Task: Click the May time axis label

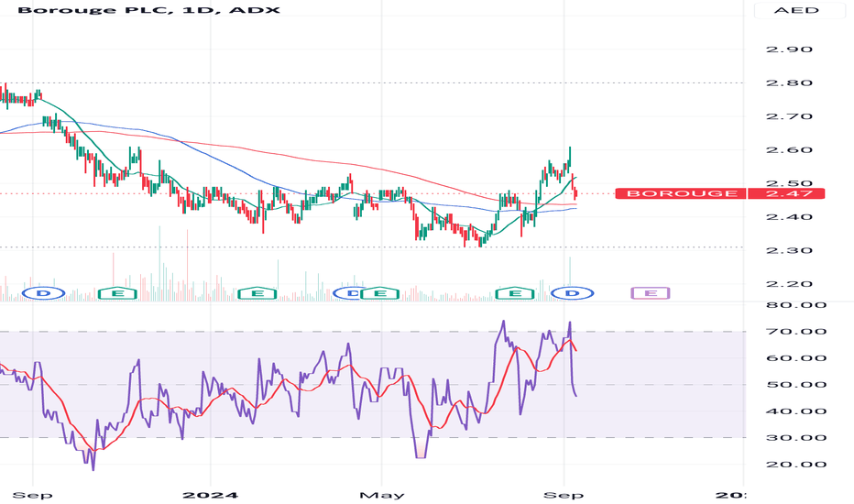Action: pos(382,495)
